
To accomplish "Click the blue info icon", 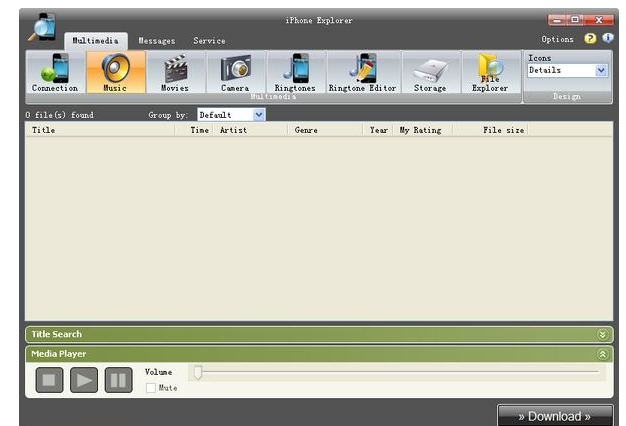I will [608, 38].
